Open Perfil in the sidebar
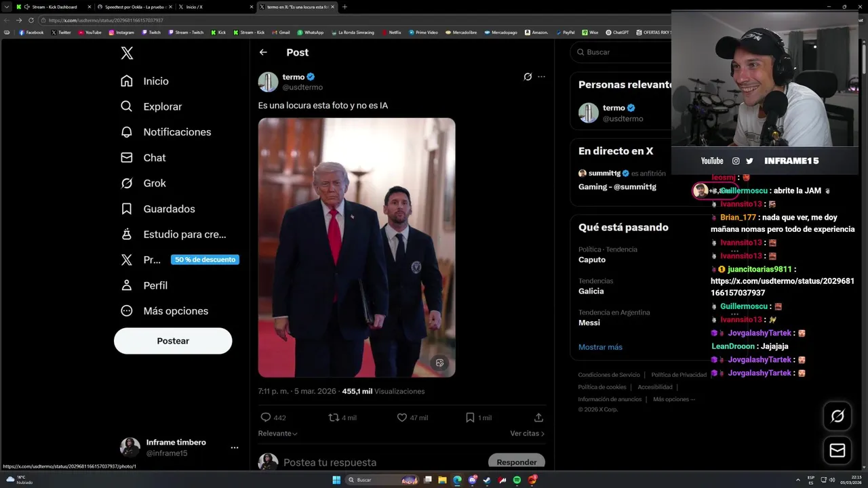 coord(144,285)
